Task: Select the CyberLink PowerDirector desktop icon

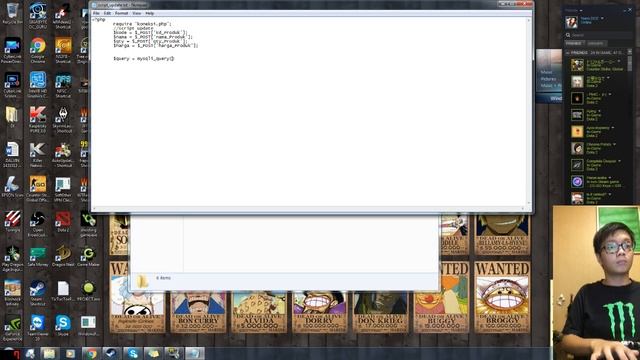Action: pyautogui.click(x=12, y=50)
